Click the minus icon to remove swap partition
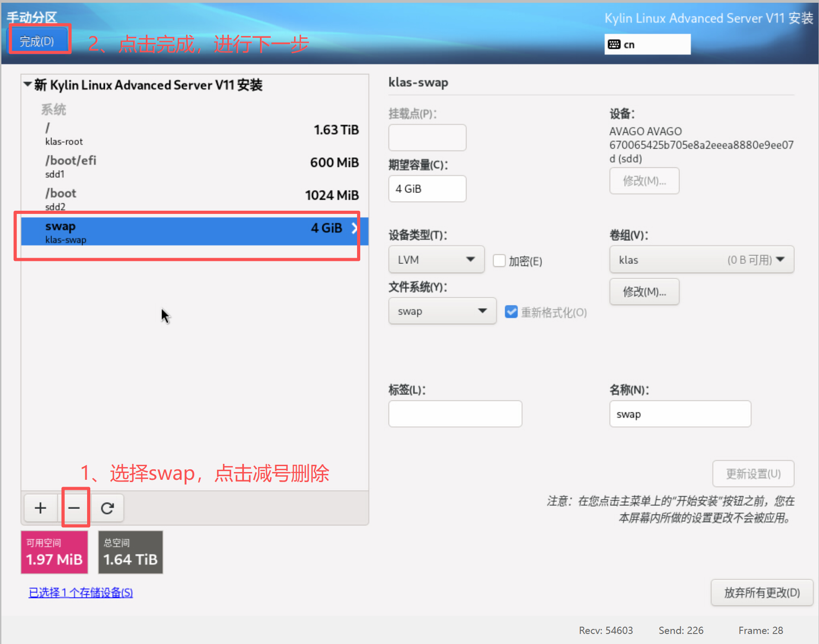Viewport: 819px width, 644px height. click(74, 508)
